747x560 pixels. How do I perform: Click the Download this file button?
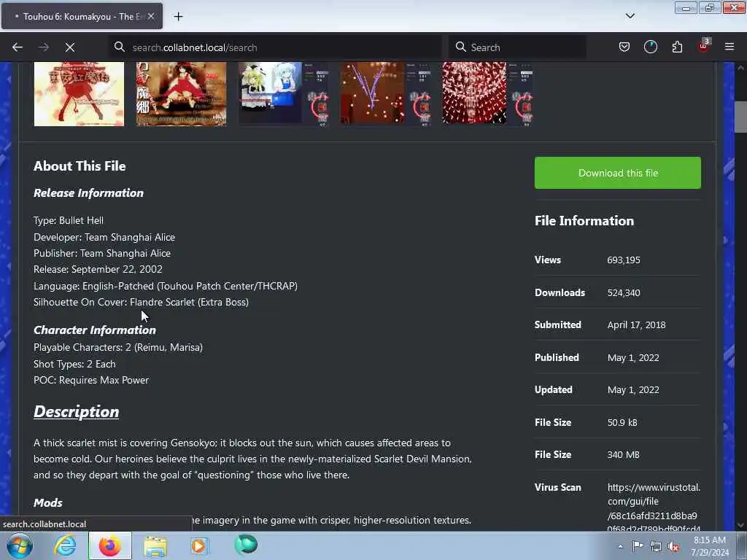click(x=617, y=173)
